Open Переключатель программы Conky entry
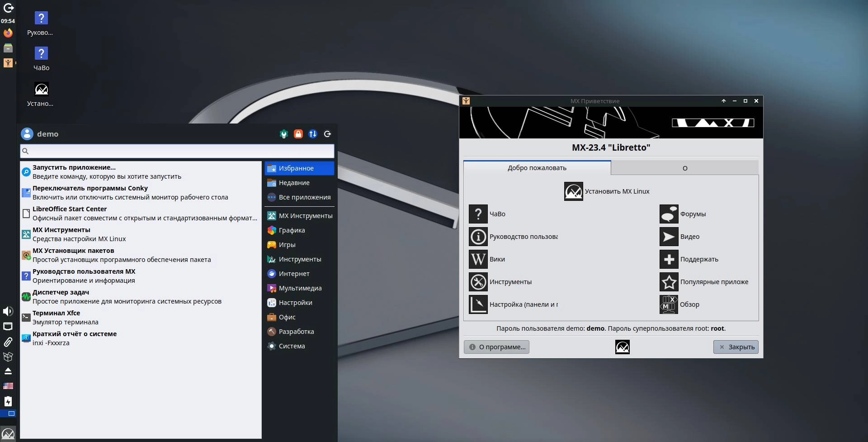 tap(141, 193)
